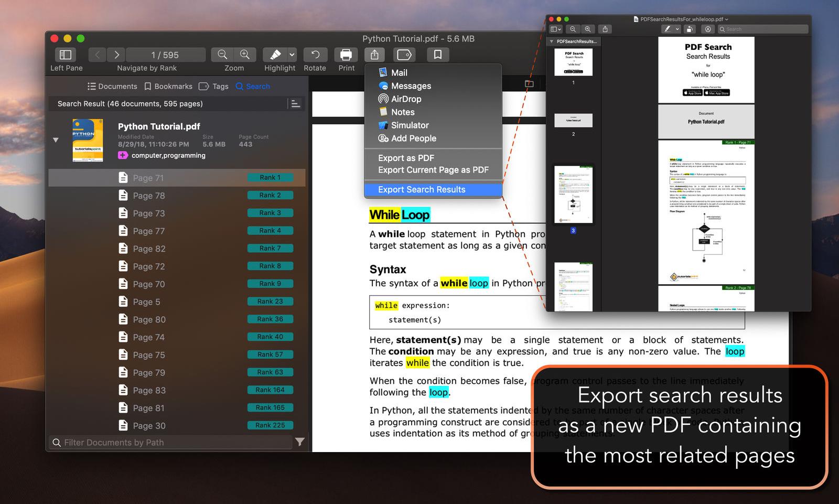Image resolution: width=839 pixels, height=504 pixels.
Task: Click the Python Tutorial.pdf cover thumbnail
Action: pos(88,140)
